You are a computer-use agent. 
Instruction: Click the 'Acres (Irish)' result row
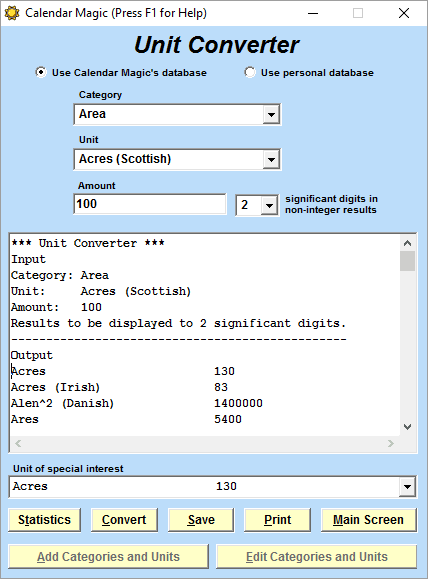point(120,387)
